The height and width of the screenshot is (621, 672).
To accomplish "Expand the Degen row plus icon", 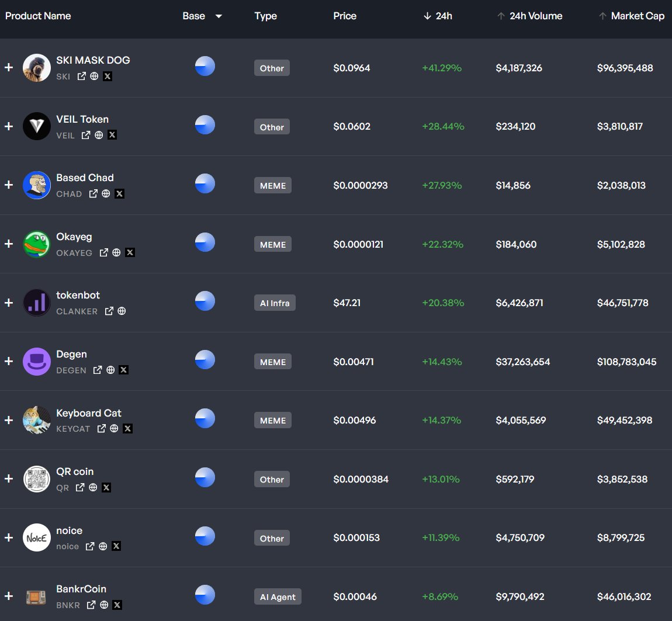I will pos(9,361).
